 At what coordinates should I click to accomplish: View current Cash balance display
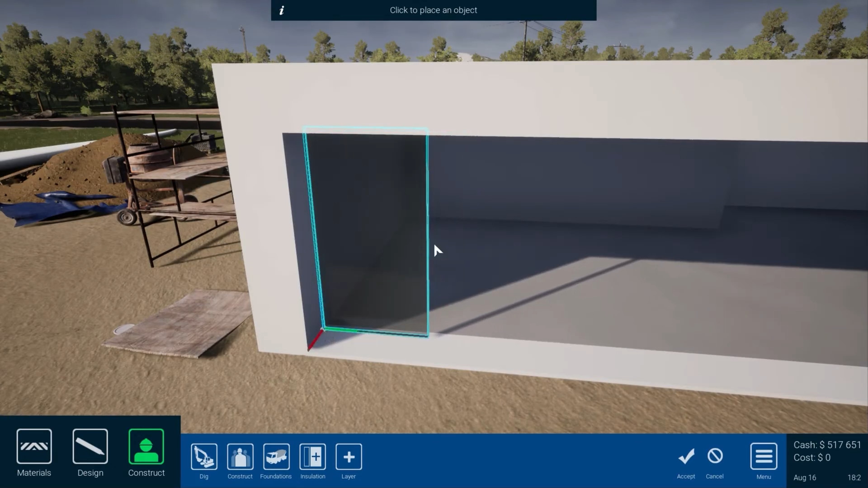point(827,446)
